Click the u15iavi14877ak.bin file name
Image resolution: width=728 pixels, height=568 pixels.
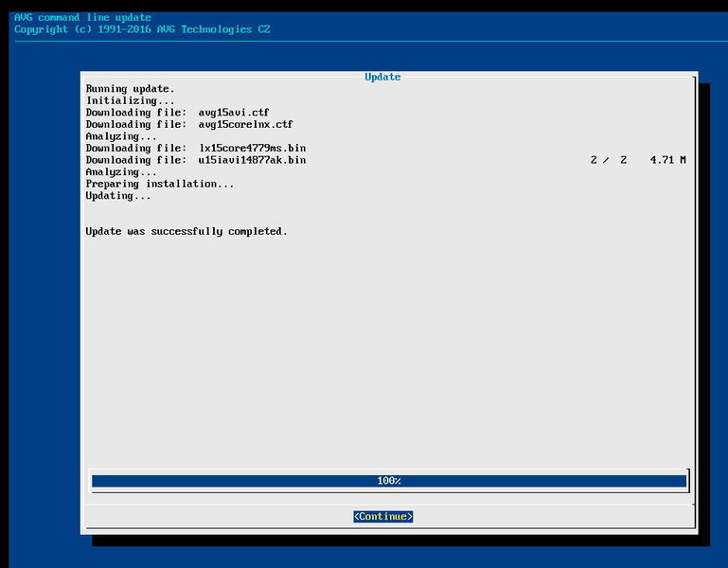point(252,160)
